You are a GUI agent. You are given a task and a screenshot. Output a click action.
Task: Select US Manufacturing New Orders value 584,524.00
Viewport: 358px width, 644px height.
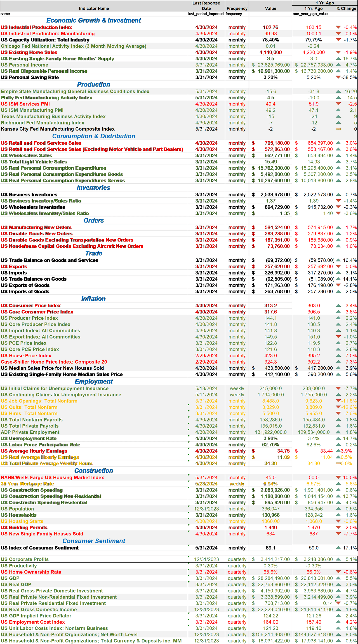pos(277,227)
